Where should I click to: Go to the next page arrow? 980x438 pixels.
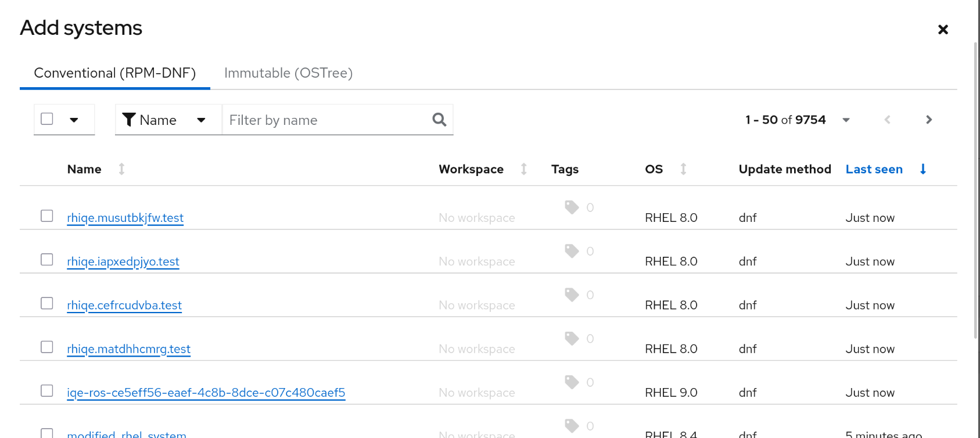coord(928,120)
